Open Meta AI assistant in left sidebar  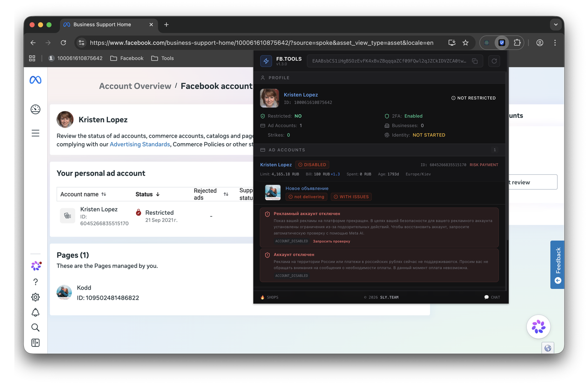[x=36, y=266]
